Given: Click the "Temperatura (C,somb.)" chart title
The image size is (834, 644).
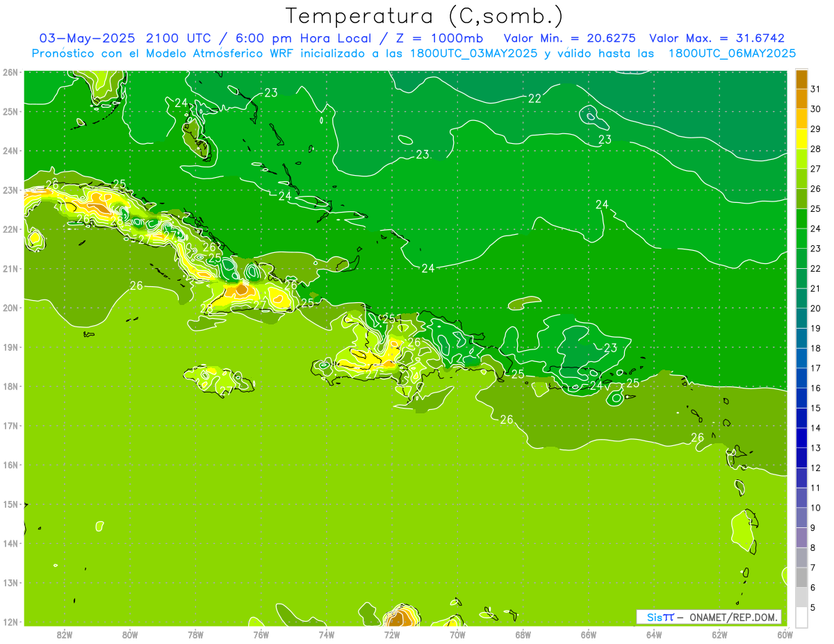Looking at the screenshot, I should (x=424, y=17).
